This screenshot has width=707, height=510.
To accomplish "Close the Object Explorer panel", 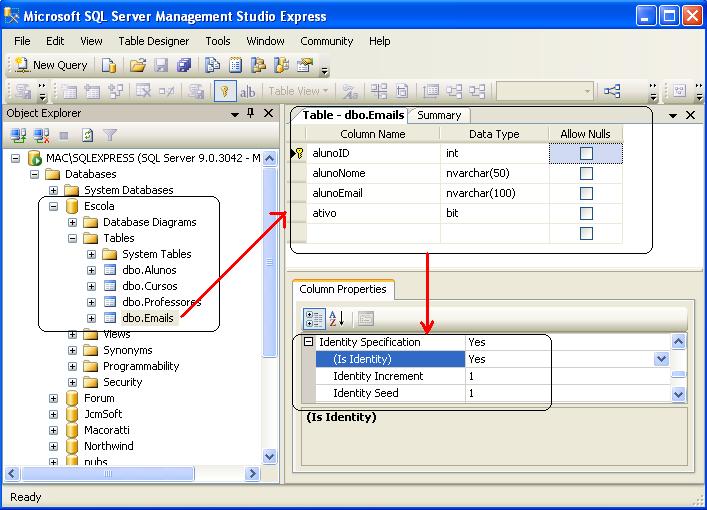I will pos(268,113).
